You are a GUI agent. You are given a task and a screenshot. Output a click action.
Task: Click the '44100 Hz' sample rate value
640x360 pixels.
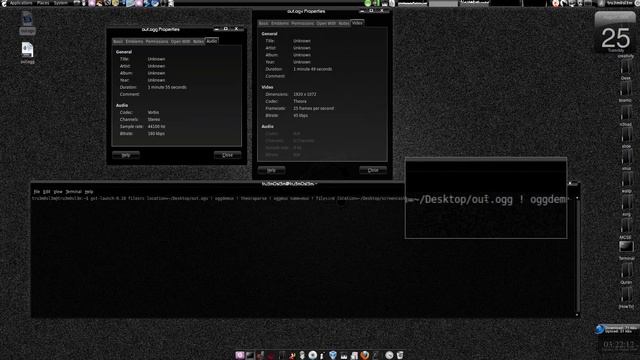[156, 127]
